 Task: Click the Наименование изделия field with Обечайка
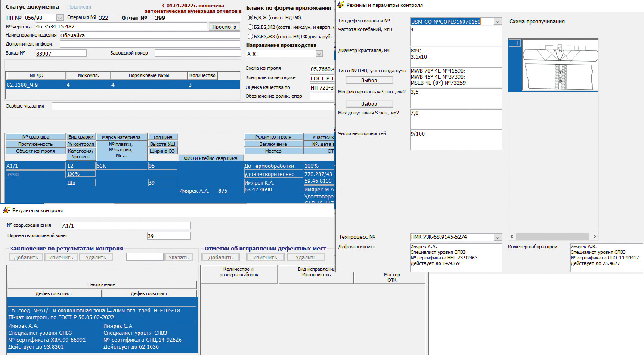pos(149,35)
